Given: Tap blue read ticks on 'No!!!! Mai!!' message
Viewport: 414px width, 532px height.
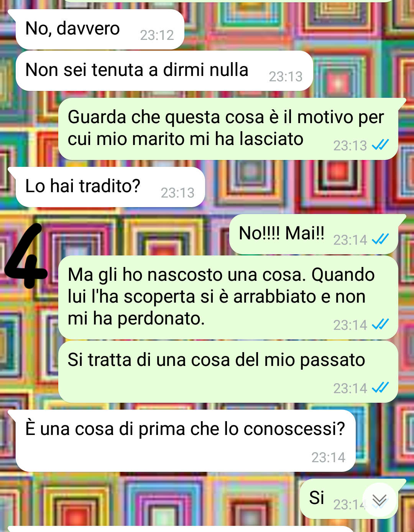Looking at the screenshot, I should tap(380, 239).
